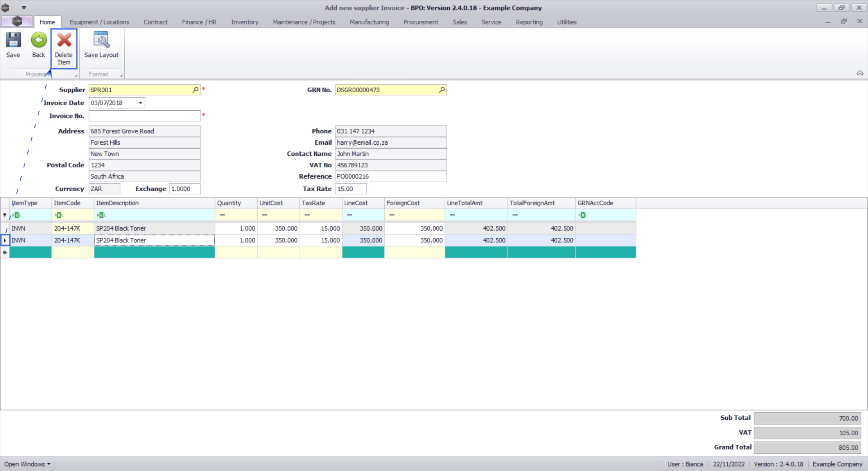Open the Contract tab

pyautogui.click(x=156, y=22)
